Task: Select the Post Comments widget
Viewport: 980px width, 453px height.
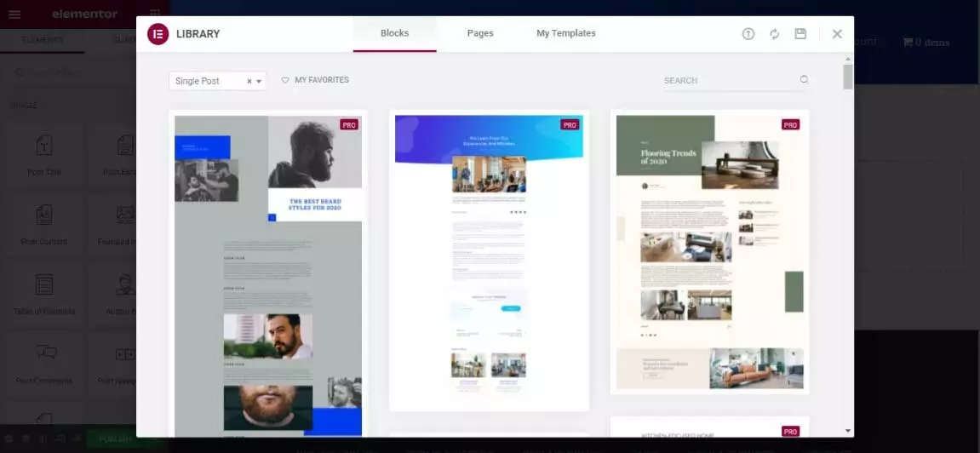Action: [x=43, y=365]
